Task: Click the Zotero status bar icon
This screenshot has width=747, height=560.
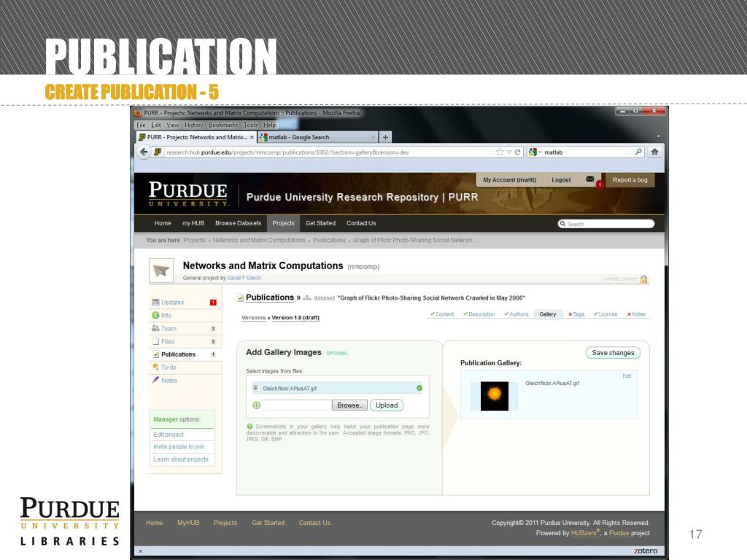Action: pos(646,551)
